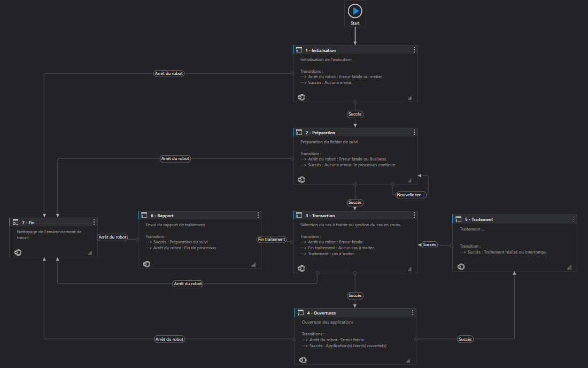Open the three-dot menu of "2 - Préparation"
588x368 pixels.
414,132
